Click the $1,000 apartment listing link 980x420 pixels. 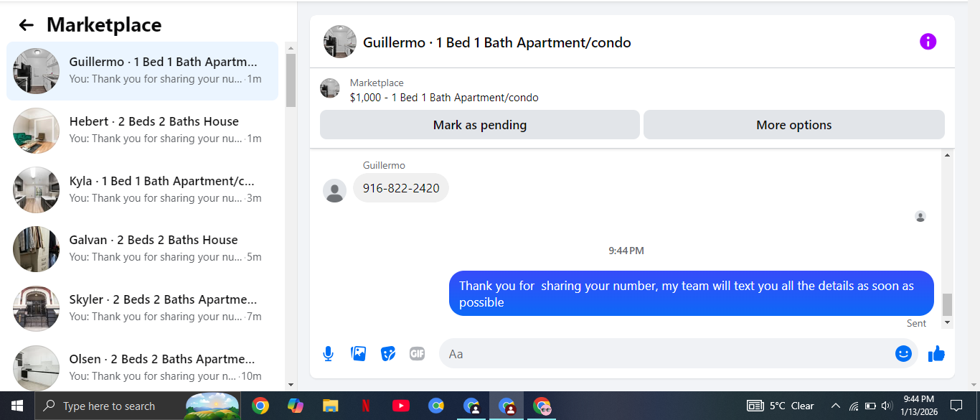click(444, 98)
